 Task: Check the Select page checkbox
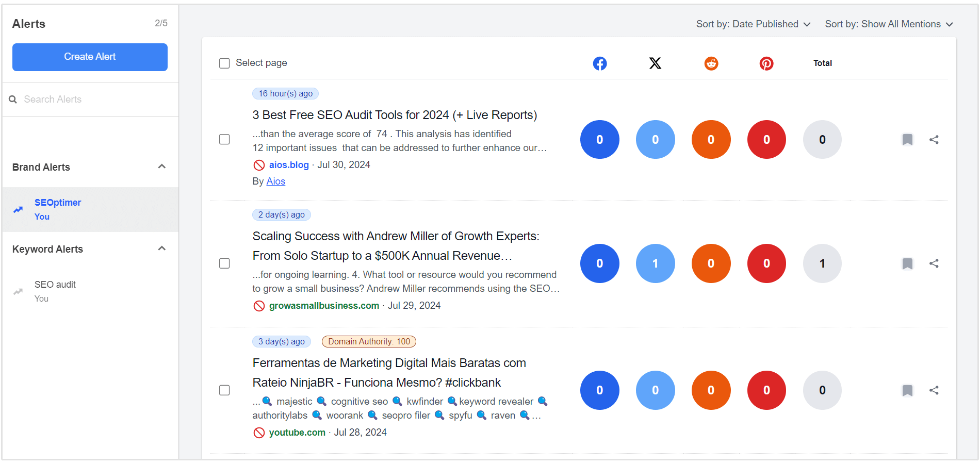[224, 63]
